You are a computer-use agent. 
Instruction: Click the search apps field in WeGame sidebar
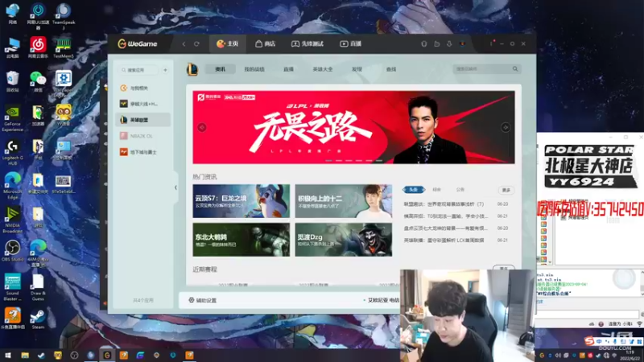tap(138, 70)
